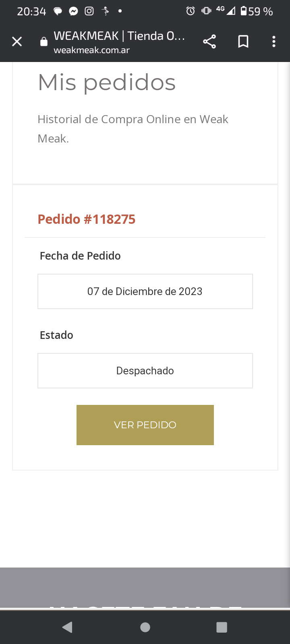Tap the Messenger notification icon

coord(73,11)
